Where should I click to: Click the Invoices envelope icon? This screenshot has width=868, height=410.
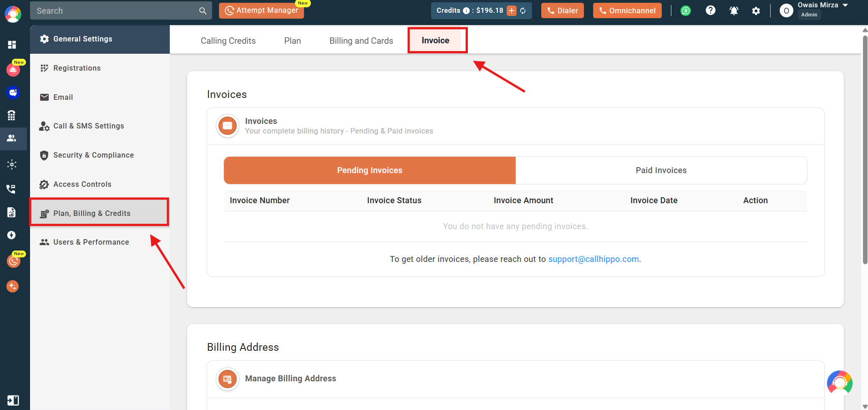coord(228,126)
